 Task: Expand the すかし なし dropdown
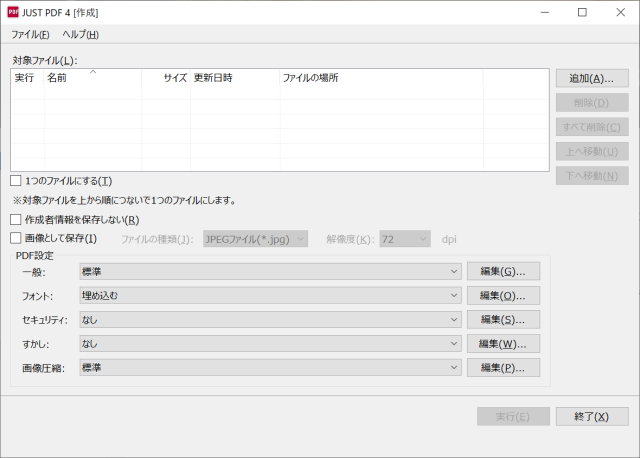click(270, 344)
